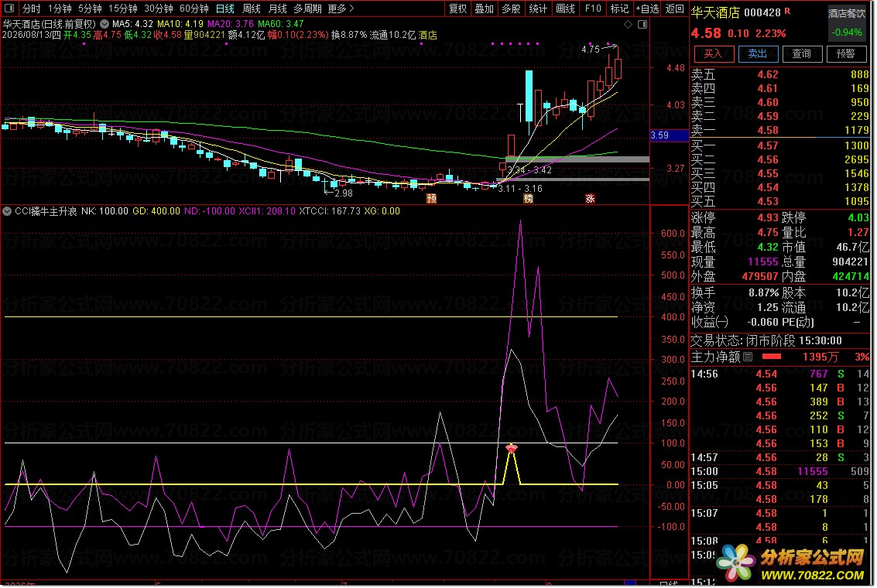Click the 主力净额 1395万 value
Image resolution: width=877 pixels, height=588 pixels.
point(820,357)
